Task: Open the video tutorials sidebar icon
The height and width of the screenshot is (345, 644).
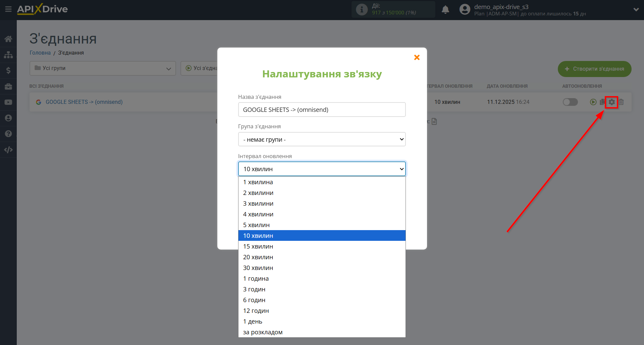Action: (x=8, y=102)
